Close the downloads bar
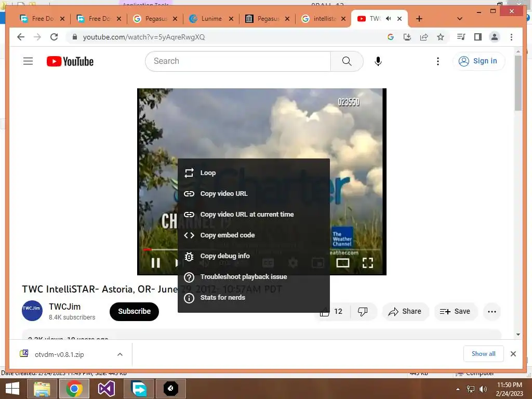The height and width of the screenshot is (399, 532). (x=513, y=354)
